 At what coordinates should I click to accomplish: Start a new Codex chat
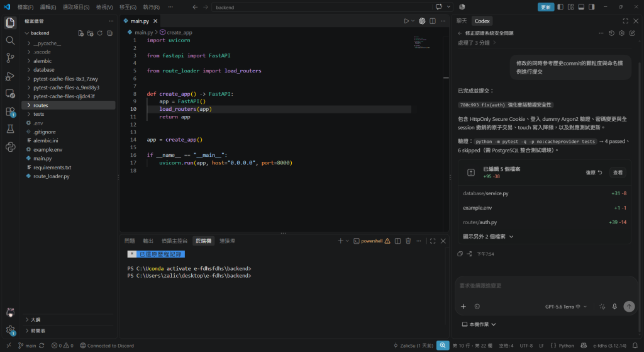point(632,33)
